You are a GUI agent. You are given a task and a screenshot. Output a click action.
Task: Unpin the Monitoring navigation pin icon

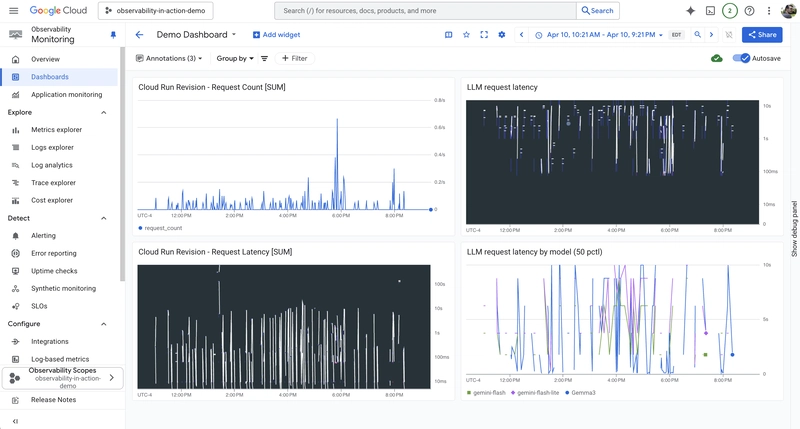tap(113, 34)
